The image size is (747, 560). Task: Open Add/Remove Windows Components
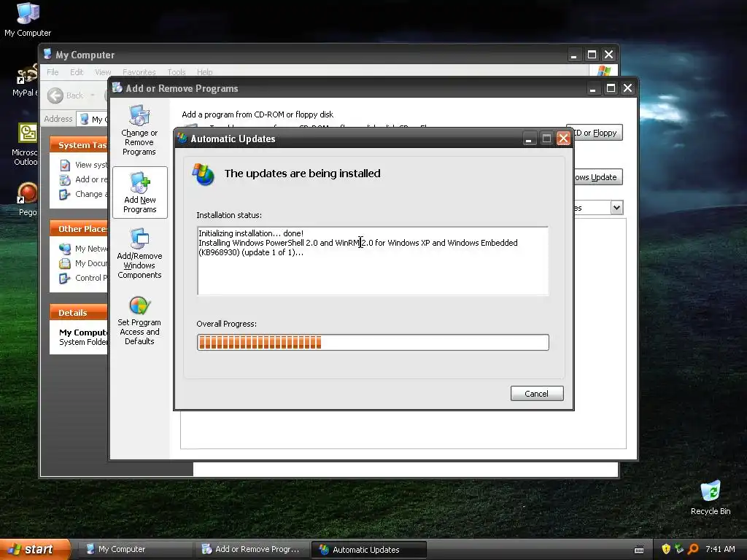coord(139,253)
